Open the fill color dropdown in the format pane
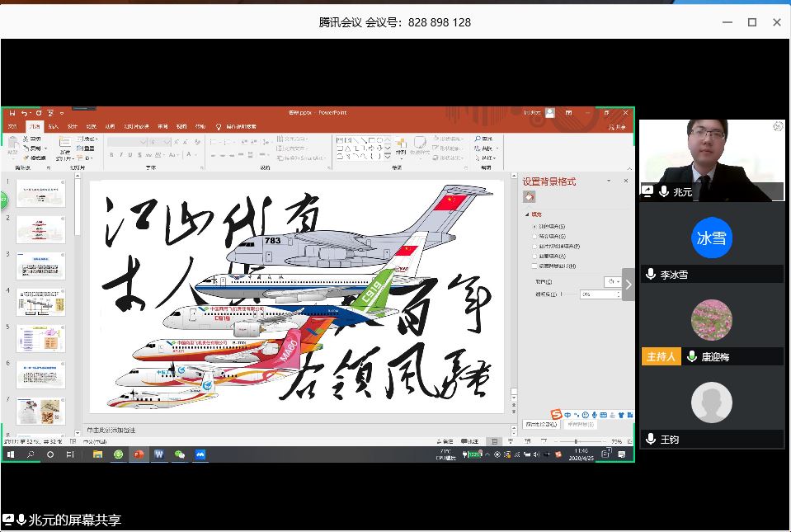Image resolution: width=791 pixels, height=532 pixels. [x=611, y=282]
